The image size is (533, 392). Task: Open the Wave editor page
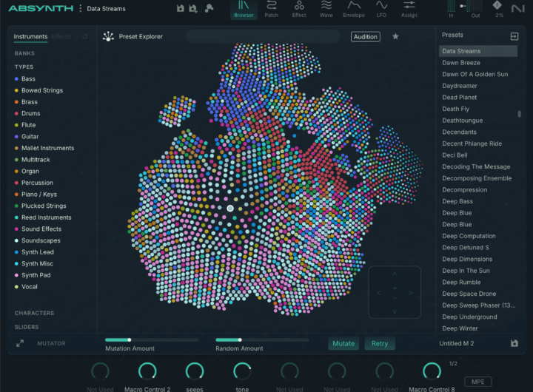(326, 9)
